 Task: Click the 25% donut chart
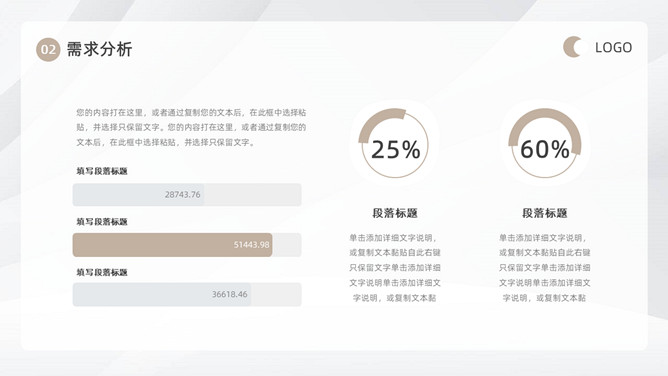(x=394, y=144)
